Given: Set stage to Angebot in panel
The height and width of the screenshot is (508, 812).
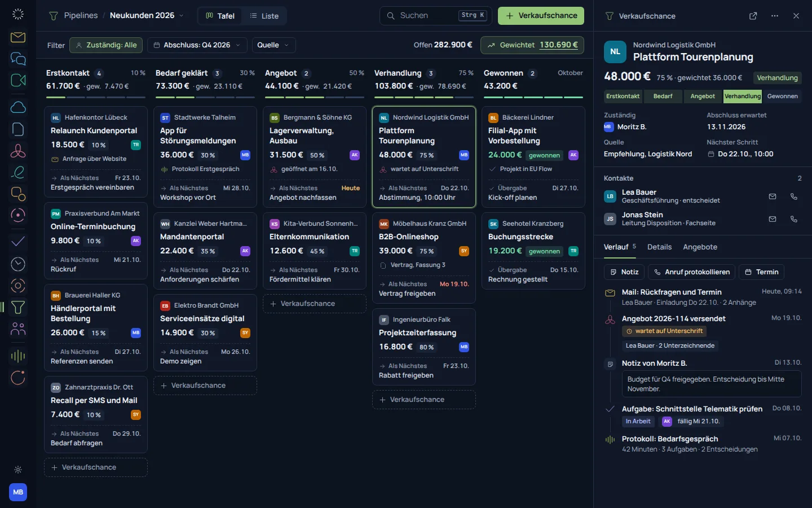Looking at the screenshot, I should coord(703,97).
